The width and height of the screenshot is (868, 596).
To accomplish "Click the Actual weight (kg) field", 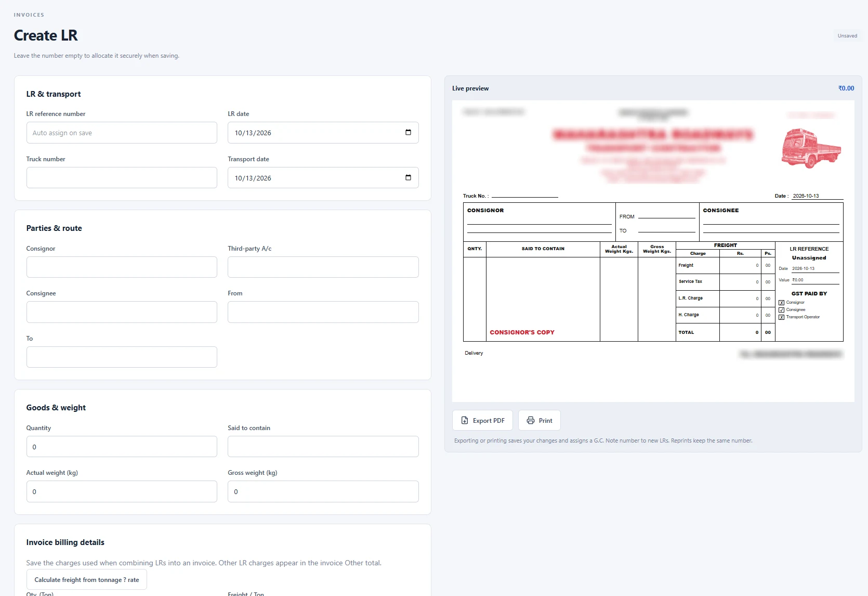I will (122, 491).
